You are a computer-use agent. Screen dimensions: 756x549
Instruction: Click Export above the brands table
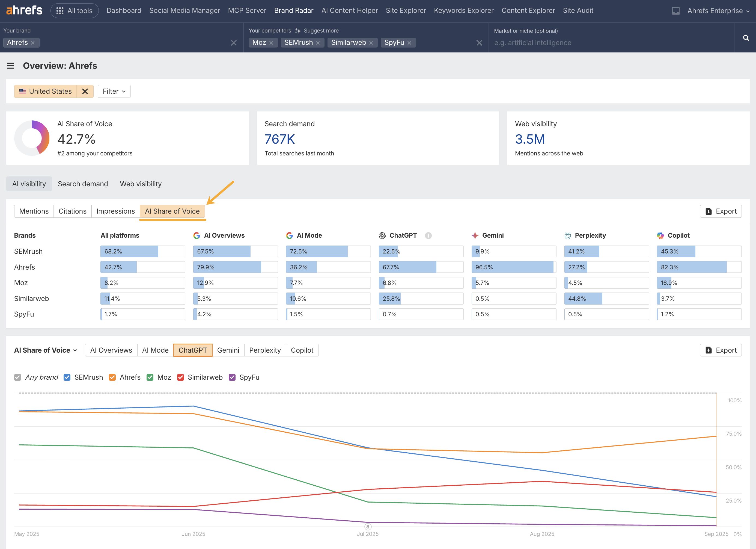click(x=721, y=211)
